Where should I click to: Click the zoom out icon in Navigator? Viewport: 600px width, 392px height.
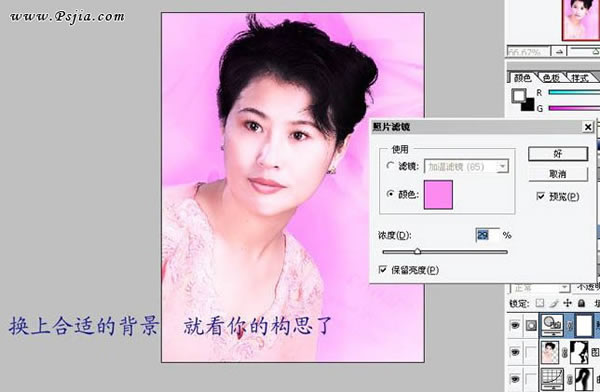pyautogui.click(x=559, y=51)
